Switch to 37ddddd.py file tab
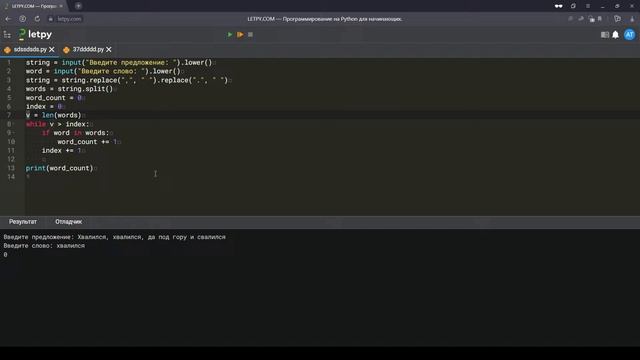Image resolution: width=640 pixels, height=360 pixels. (x=88, y=49)
